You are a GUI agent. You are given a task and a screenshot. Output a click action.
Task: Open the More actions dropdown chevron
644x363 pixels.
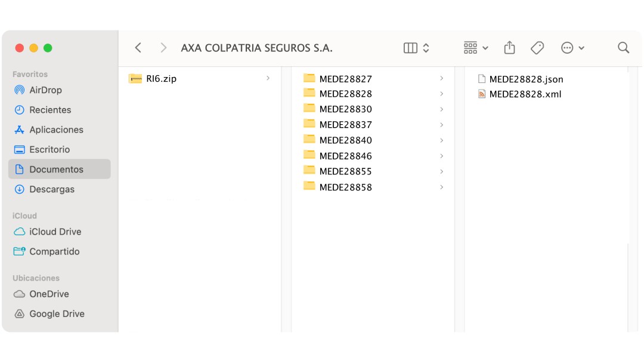point(581,48)
